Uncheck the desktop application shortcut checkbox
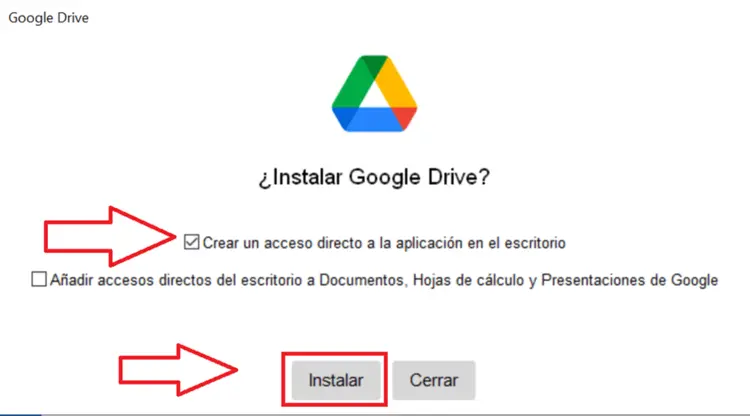Image resolution: width=750 pixels, height=416 pixels. pyautogui.click(x=191, y=242)
